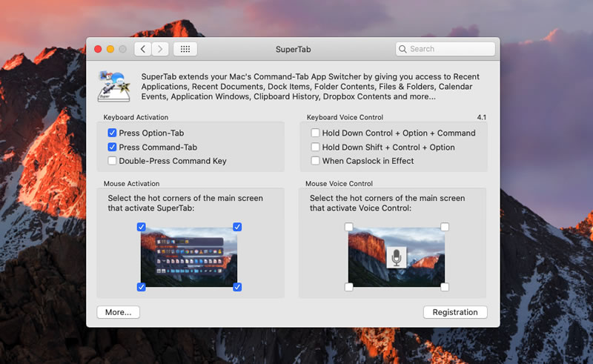This screenshot has width=593, height=364.
Task: Minimize window with the yellow button
Action: click(x=110, y=49)
